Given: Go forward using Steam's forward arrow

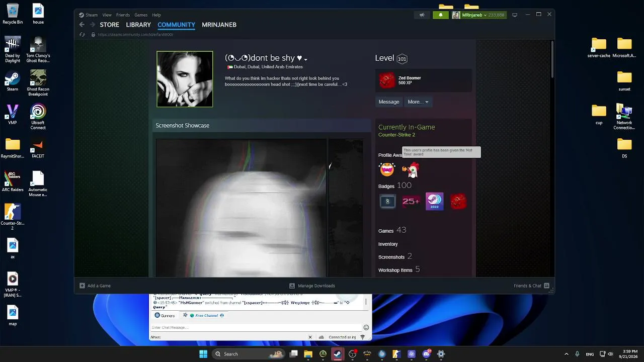Looking at the screenshot, I should [x=92, y=25].
